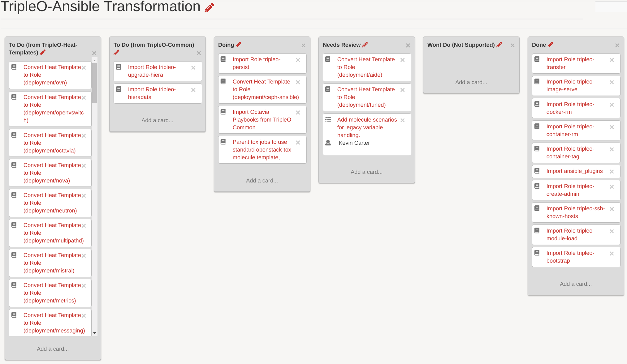627x364 pixels.
Task: Remove the Import ansible_plugins card
Action: click(x=612, y=172)
